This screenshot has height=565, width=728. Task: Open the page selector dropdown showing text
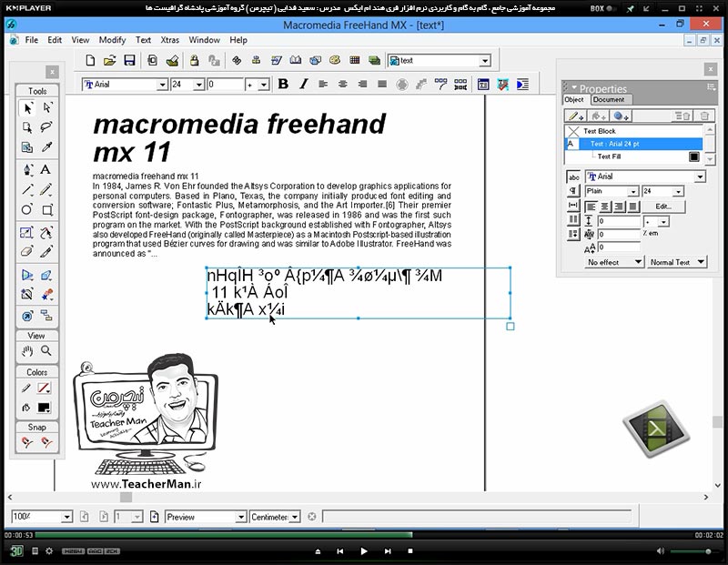[485, 61]
